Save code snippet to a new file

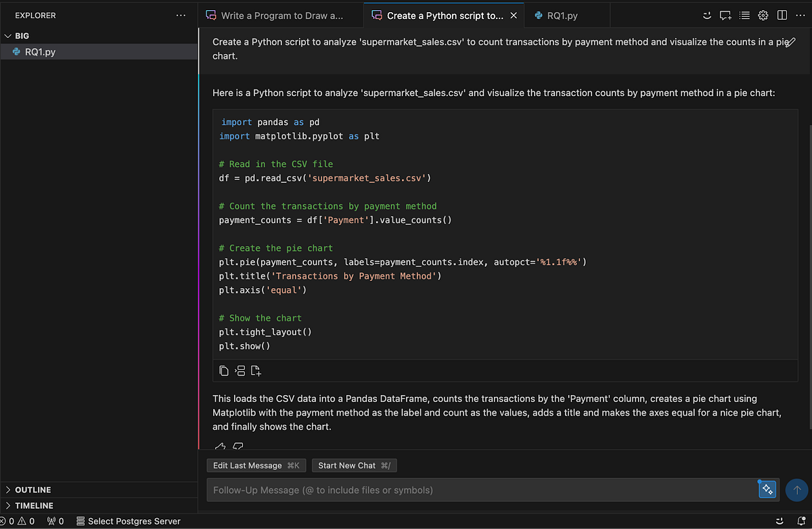[256, 370]
